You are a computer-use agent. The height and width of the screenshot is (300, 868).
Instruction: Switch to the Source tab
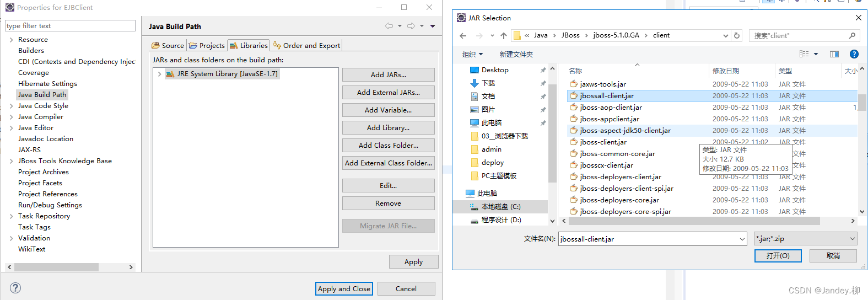pyautogui.click(x=168, y=45)
